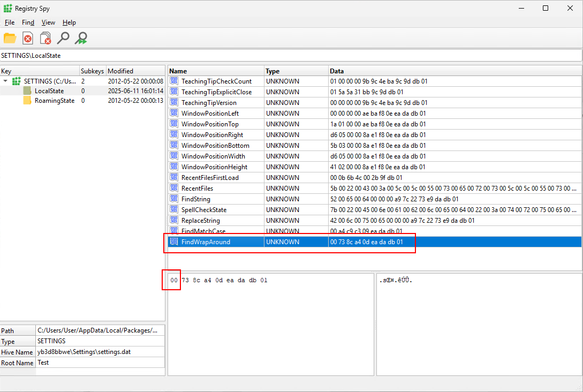Open the View menu
The height and width of the screenshot is (392, 583).
[x=48, y=22]
